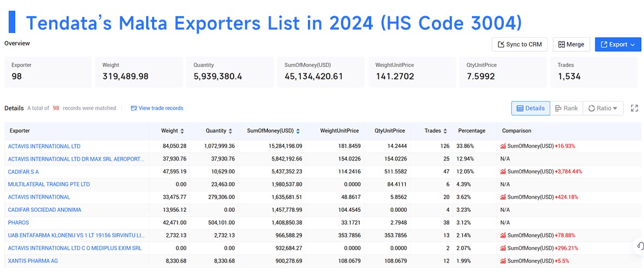
Task: Click percentage cell 12.94%
Action: [x=466, y=159]
